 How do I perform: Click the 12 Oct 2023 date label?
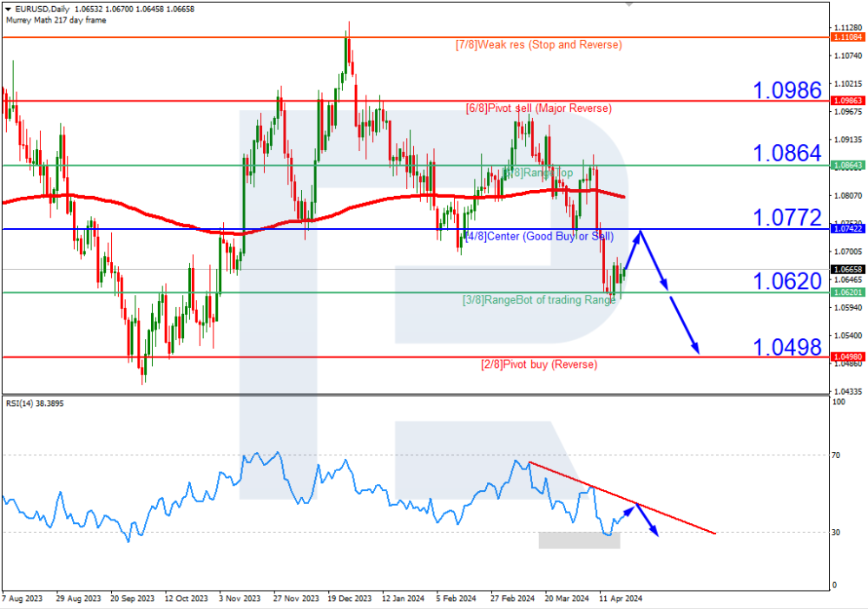pos(187,599)
